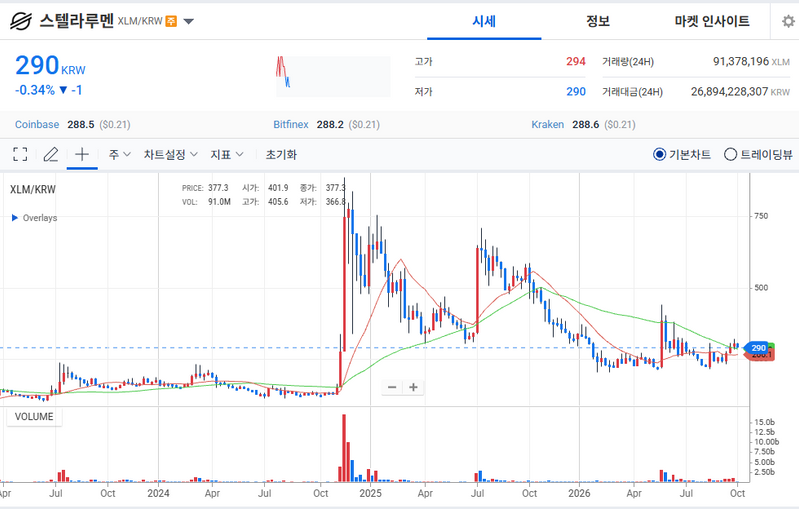
Task: Open the market pair dropdown arrow
Action: click(x=189, y=21)
